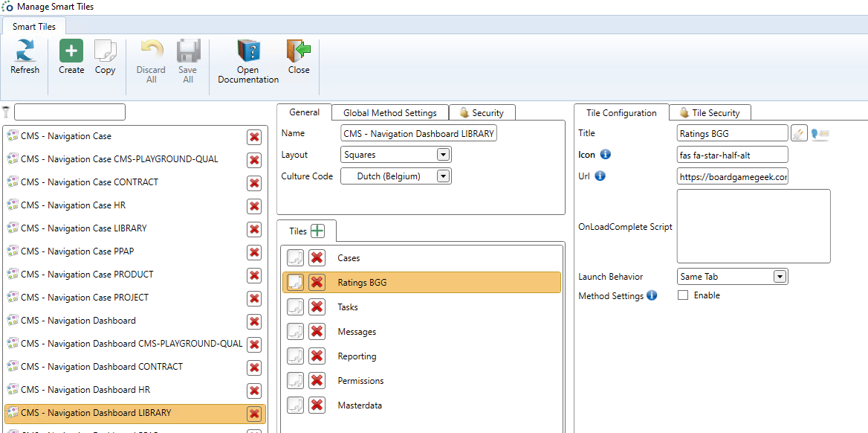The image size is (868, 433).
Task: Click the Icon class input field
Action: click(x=733, y=155)
